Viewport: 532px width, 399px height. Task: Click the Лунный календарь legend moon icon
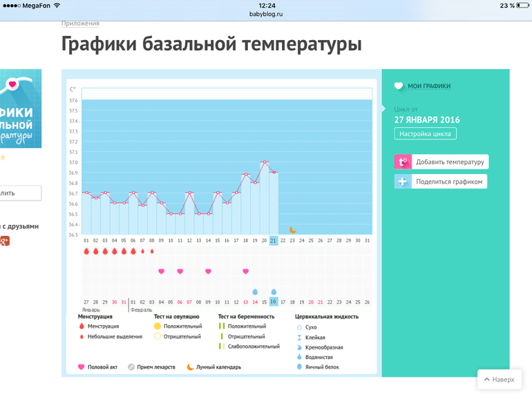[190, 367]
